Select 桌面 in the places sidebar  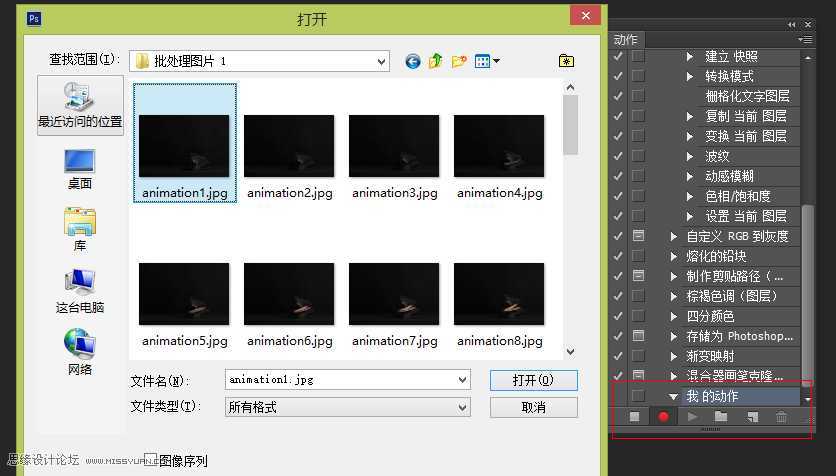tap(80, 168)
